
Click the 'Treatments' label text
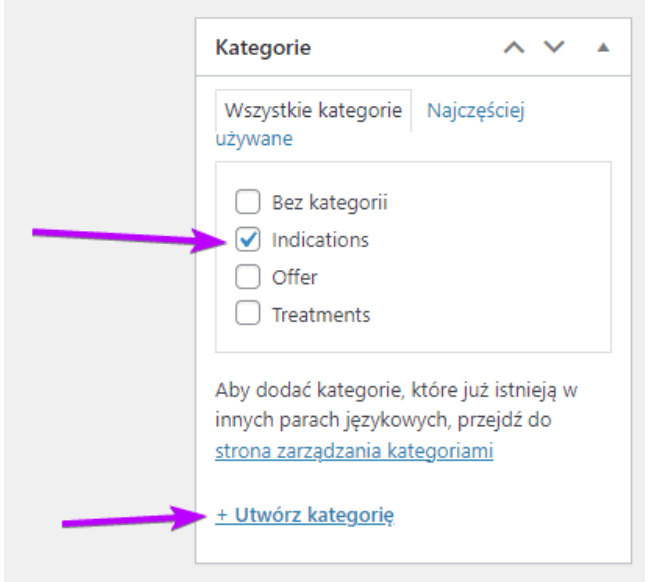(x=321, y=314)
